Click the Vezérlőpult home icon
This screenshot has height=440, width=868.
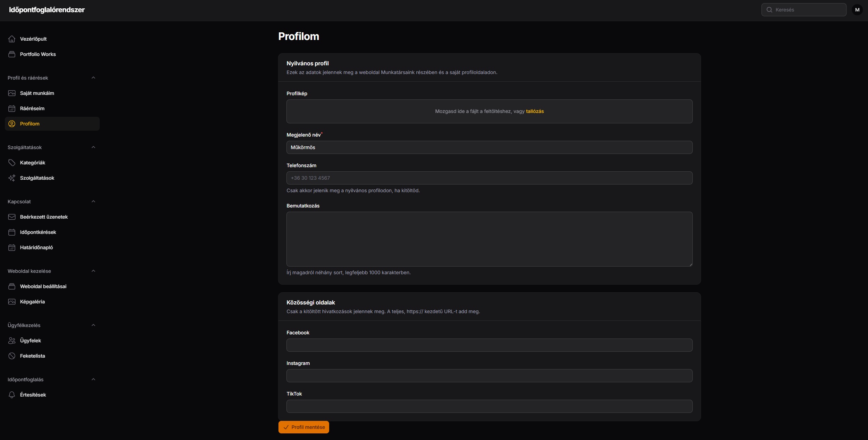pyautogui.click(x=12, y=39)
